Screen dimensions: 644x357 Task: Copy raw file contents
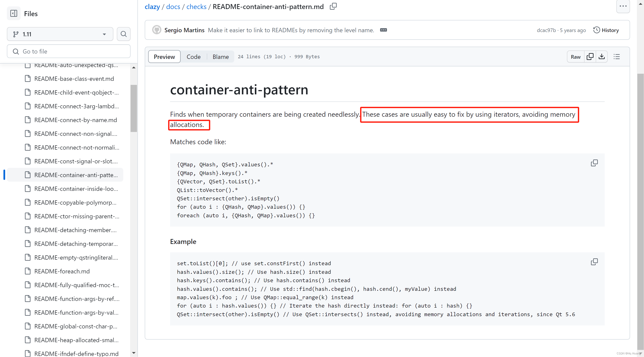click(x=590, y=57)
